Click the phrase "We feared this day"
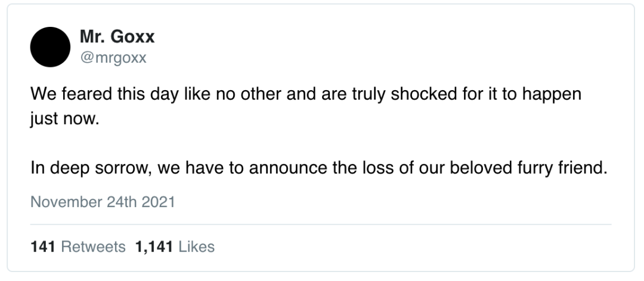The width and height of the screenshot is (644, 281). [x=92, y=95]
